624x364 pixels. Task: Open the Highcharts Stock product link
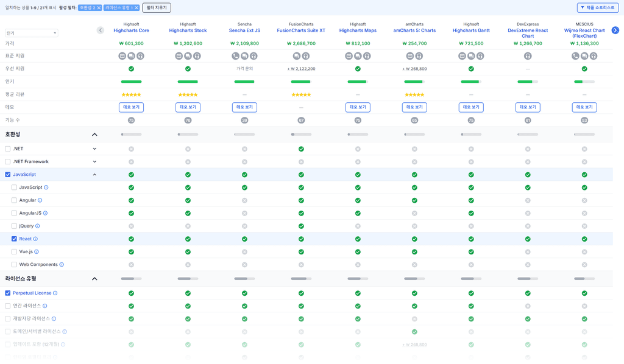tap(188, 30)
